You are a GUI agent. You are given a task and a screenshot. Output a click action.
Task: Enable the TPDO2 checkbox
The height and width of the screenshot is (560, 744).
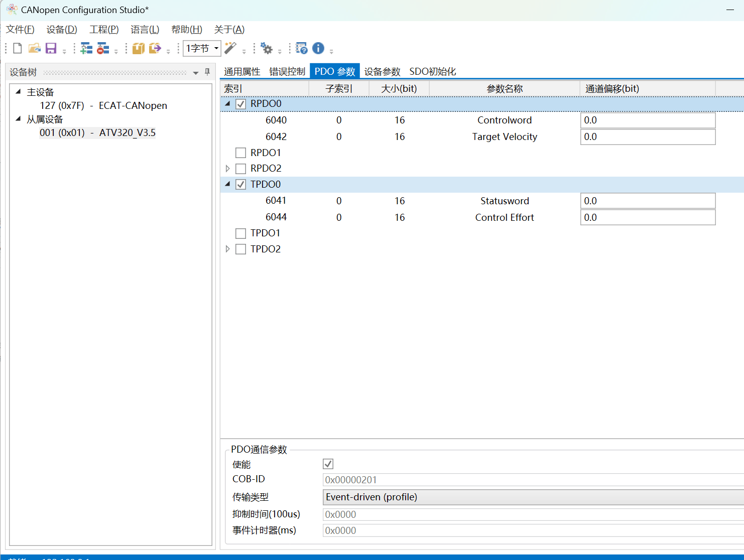241,249
